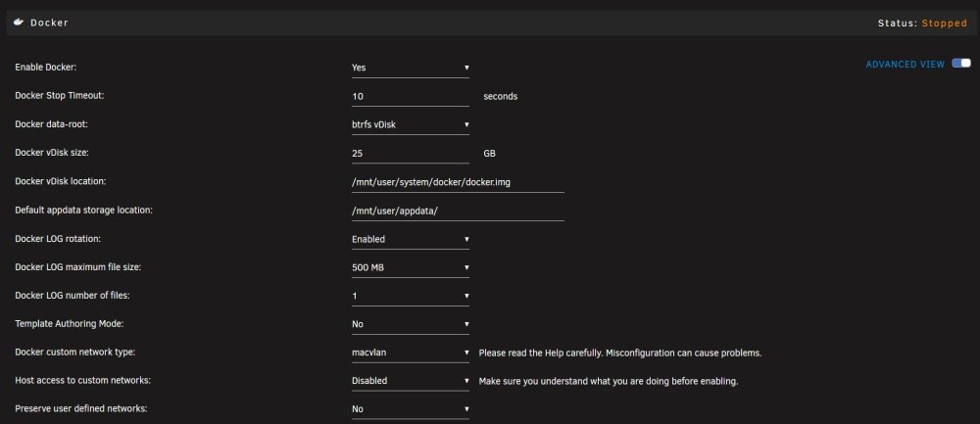Click the 'Status: Stopped' text
This screenshot has width=980, height=424.
pos(922,24)
